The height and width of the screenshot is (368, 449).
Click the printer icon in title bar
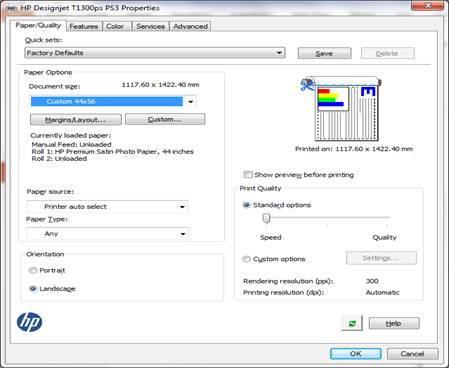pos(12,8)
